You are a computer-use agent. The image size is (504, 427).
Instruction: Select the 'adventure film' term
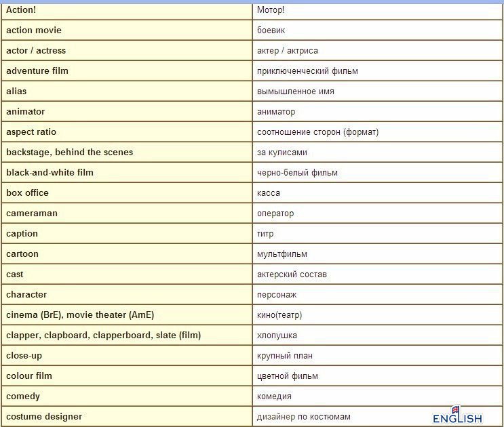tap(37, 71)
